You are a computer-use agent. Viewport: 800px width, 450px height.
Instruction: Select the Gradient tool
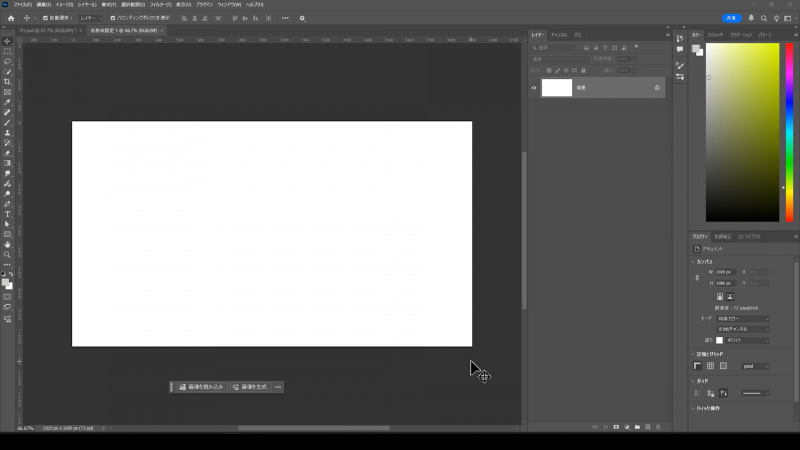tap(7, 163)
